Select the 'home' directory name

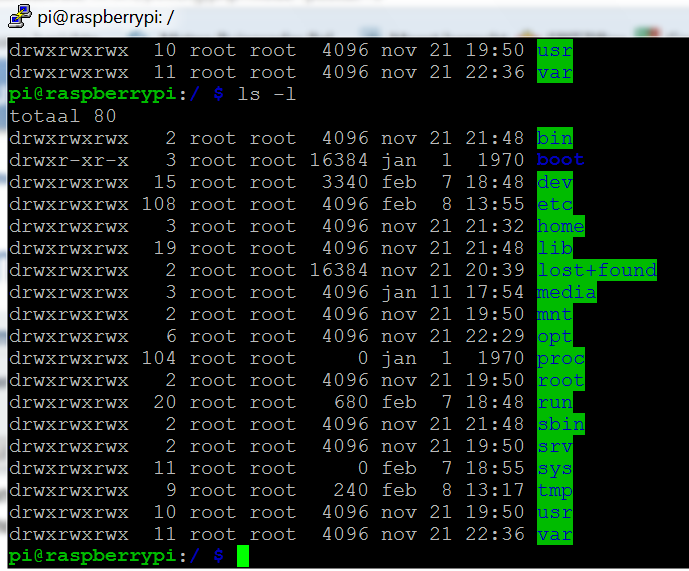(560, 226)
